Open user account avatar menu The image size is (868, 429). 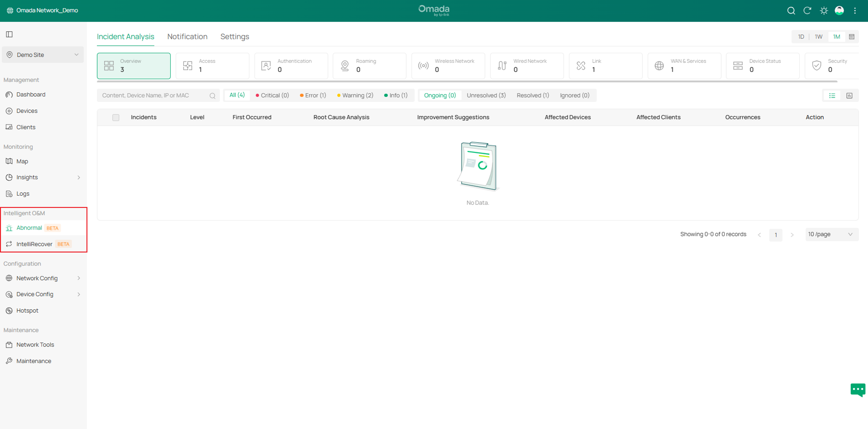(x=839, y=11)
